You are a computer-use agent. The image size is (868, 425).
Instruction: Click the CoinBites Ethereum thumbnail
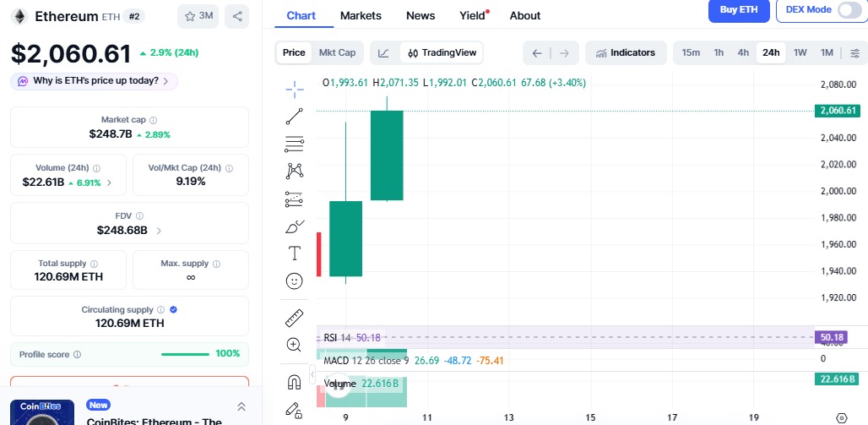42,412
